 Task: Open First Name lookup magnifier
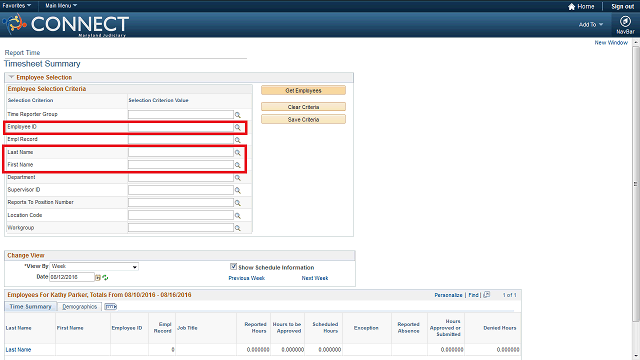[x=238, y=165]
